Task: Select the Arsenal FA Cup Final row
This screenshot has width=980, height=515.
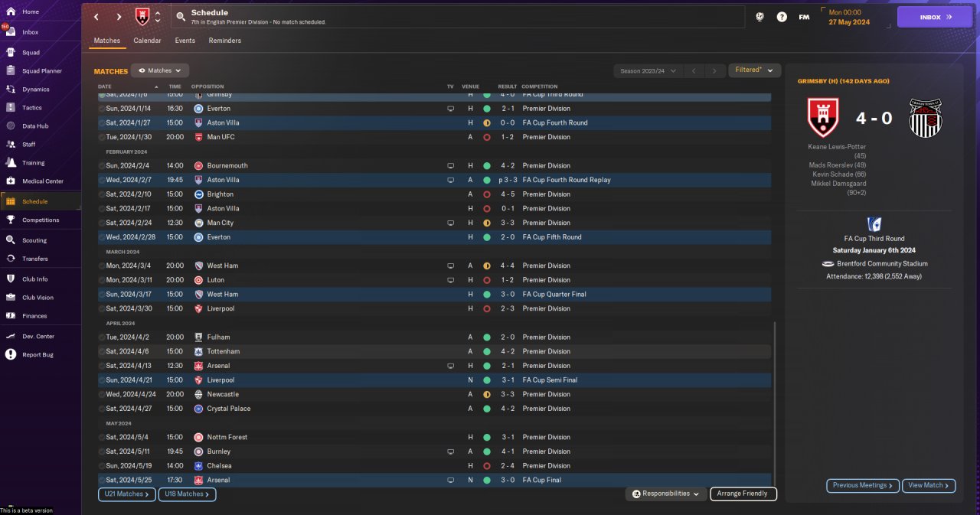Action: (434, 481)
